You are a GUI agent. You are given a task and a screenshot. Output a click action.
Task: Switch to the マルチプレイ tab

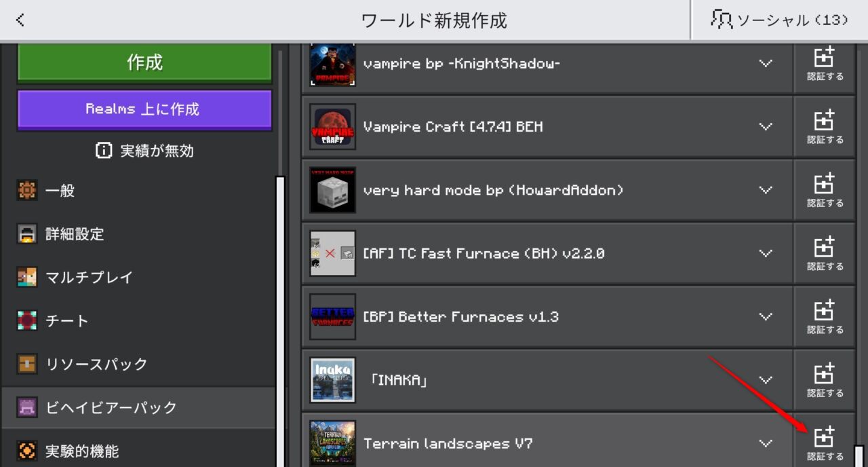click(x=138, y=278)
